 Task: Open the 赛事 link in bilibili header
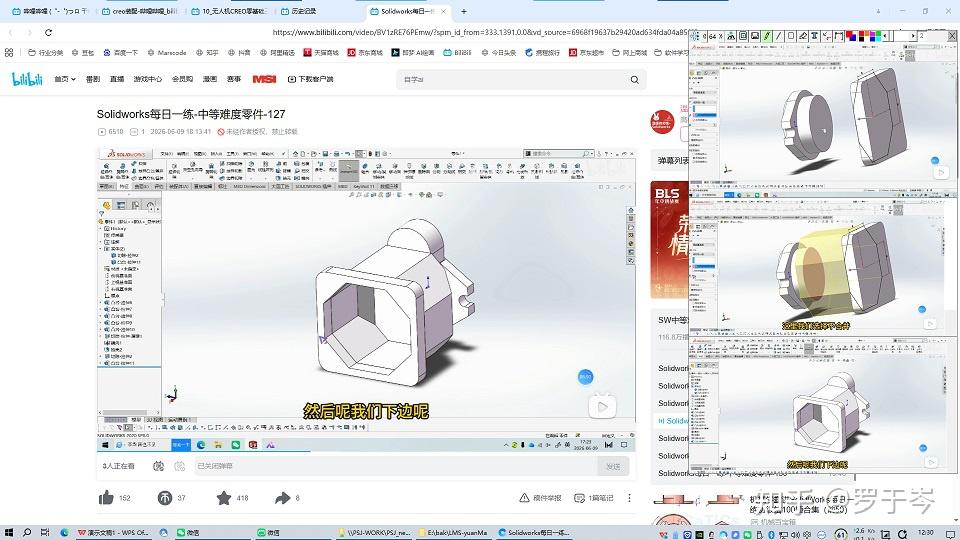[x=234, y=79]
